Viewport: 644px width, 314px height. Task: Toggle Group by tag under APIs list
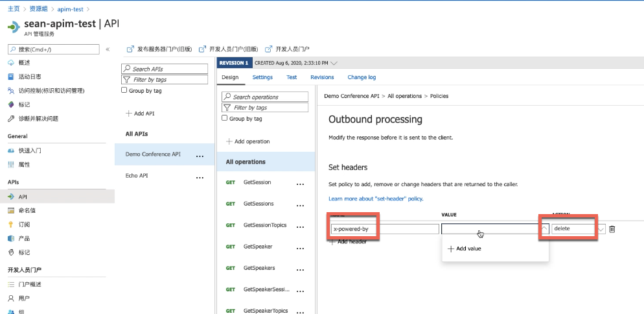[x=124, y=90]
